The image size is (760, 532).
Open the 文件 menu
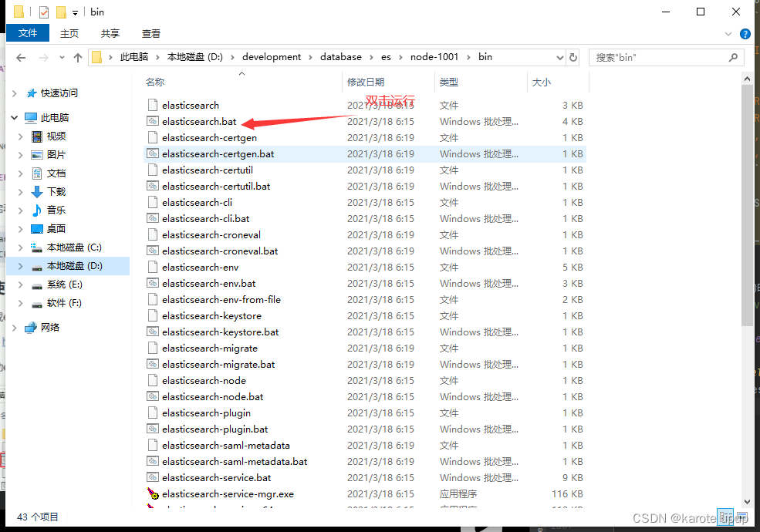click(28, 33)
